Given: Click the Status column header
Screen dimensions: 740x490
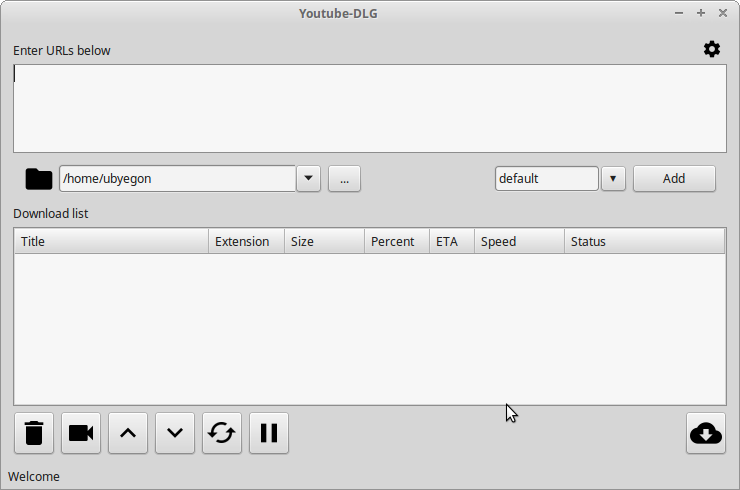Looking at the screenshot, I should (644, 242).
